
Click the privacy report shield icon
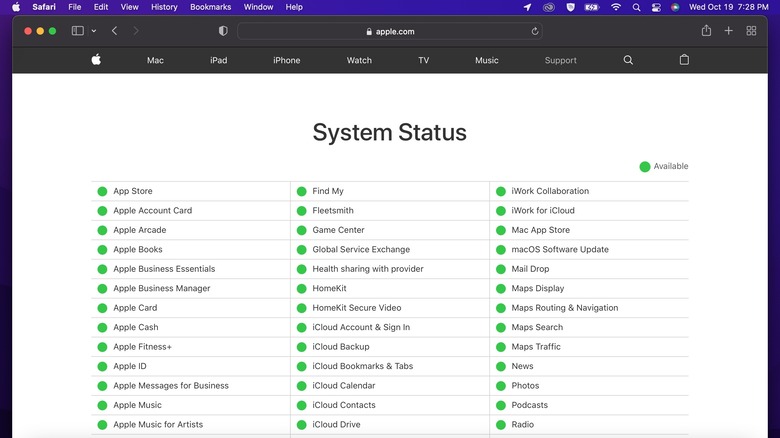tap(223, 31)
